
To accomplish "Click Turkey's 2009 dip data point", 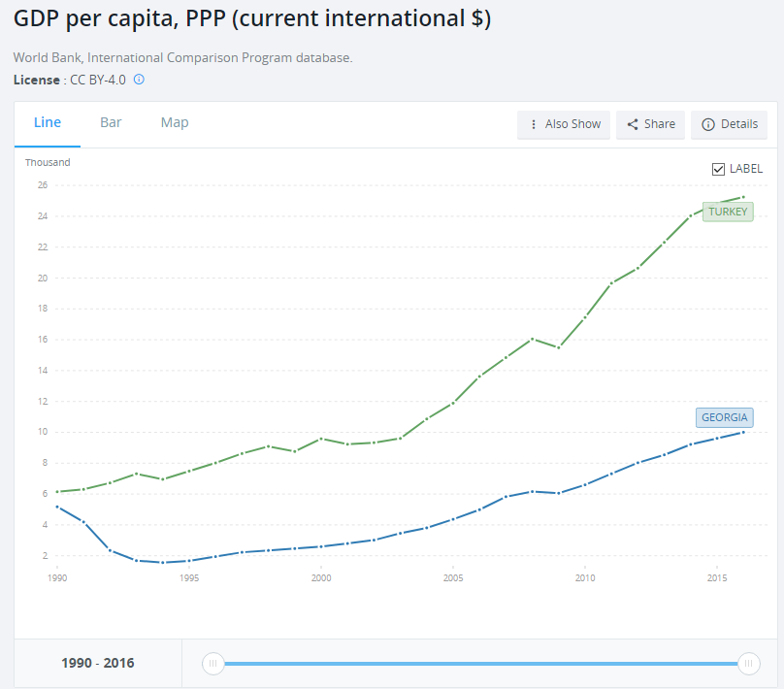I will [x=558, y=347].
